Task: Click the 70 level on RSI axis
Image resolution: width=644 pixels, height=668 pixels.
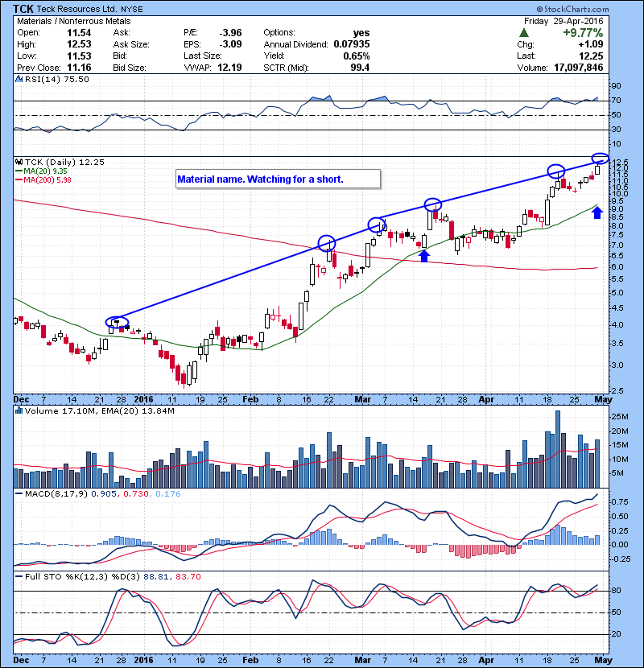Action: 617,101
